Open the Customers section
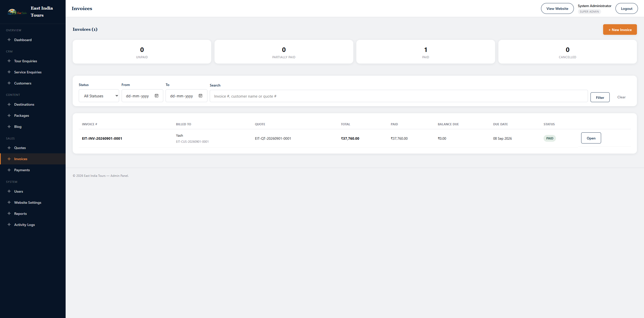This screenshot has width=644, height=318. pos(33,83)
